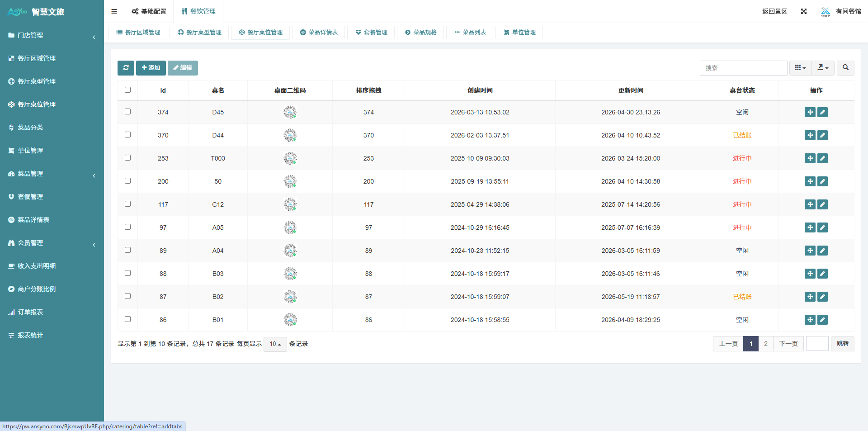
Task: Open the rows-per-page 10 dropdown
Action: (275, 344)
